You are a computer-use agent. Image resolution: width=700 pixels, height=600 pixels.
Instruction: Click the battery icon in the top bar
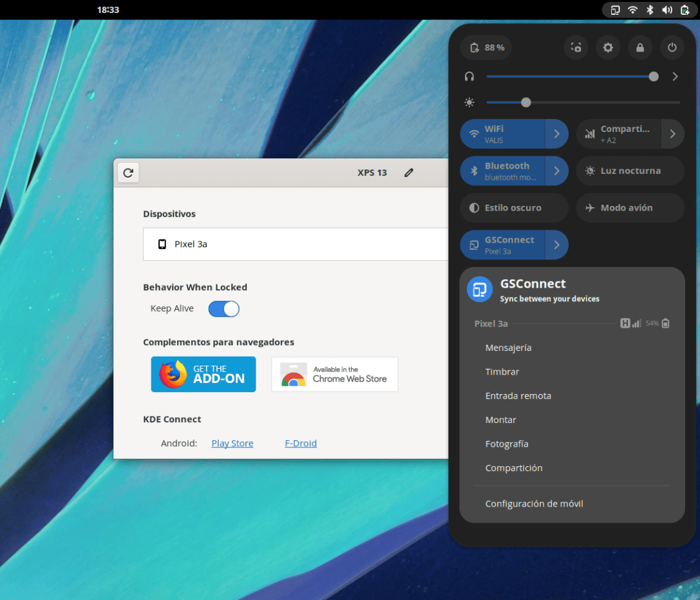[x=685, y=10]
